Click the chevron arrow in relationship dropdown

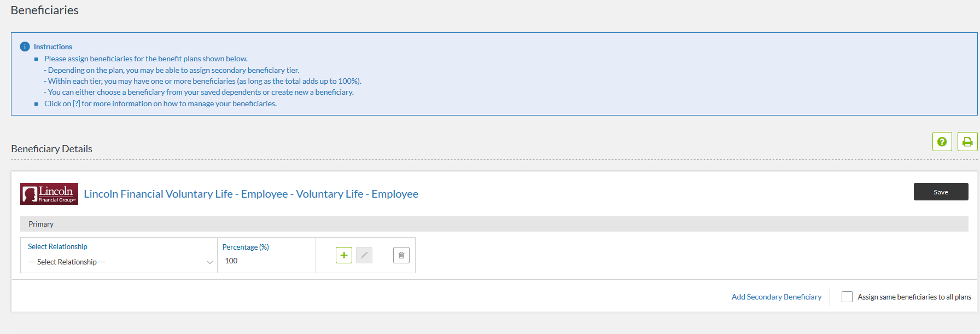pos(209,262)
